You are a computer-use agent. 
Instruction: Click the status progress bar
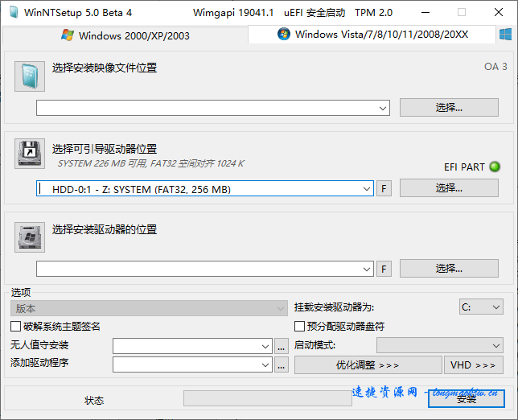click(x=268, y=398)
